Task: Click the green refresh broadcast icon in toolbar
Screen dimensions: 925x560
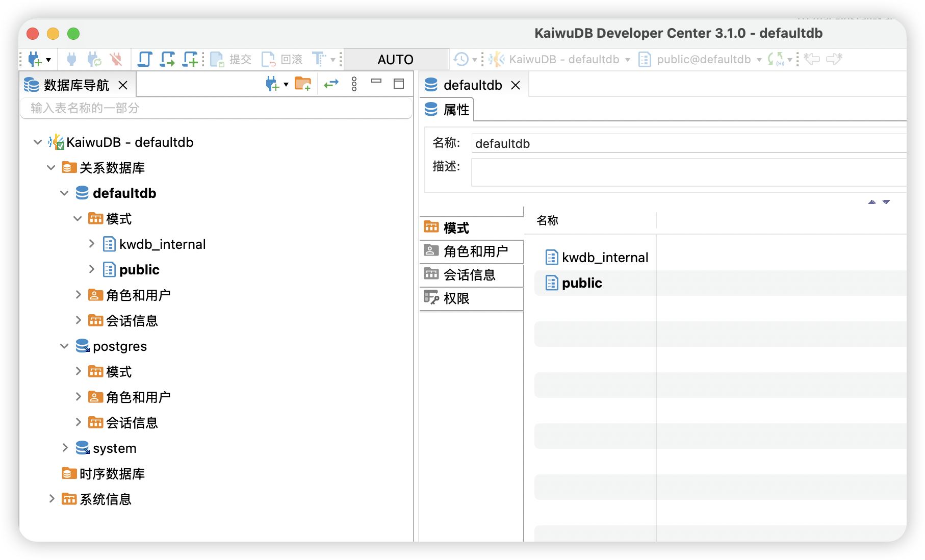Action: [776, 60]
